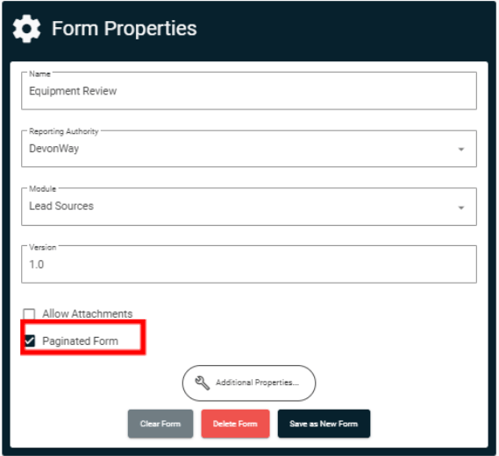
Task: Click the Clear Form button
Action: (160, 424)
